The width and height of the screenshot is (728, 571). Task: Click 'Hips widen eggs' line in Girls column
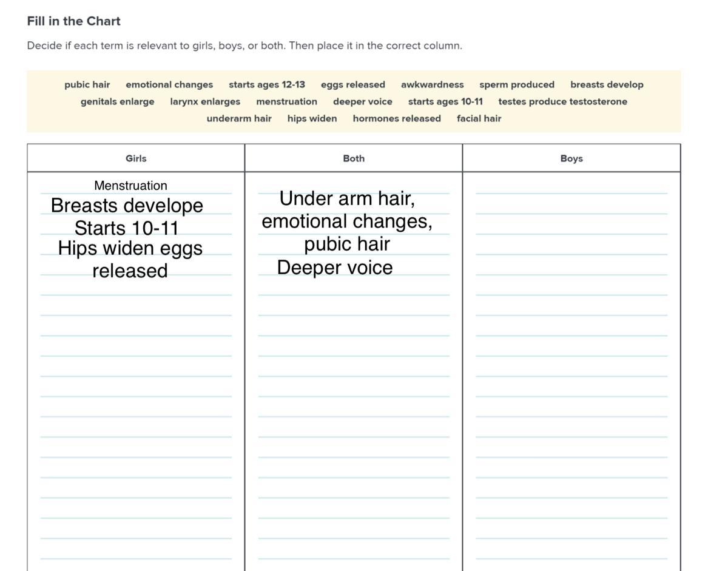pos(130,248)
